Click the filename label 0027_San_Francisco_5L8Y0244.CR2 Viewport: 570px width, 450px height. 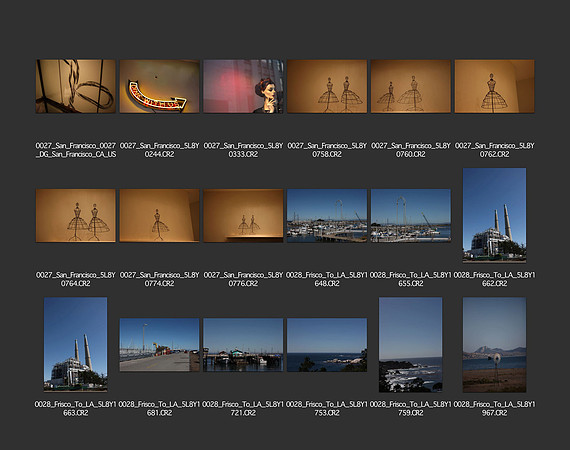pos(160,150)
